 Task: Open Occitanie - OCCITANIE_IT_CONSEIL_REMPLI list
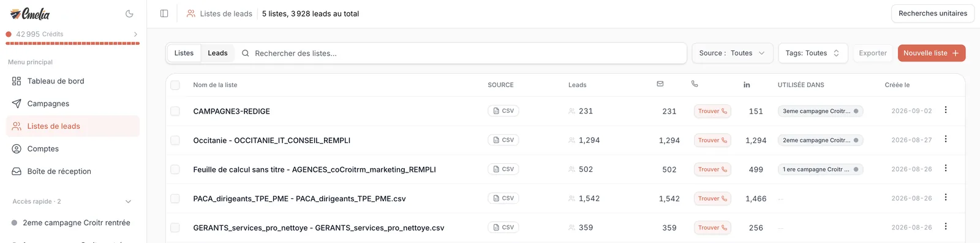pyautogui.click(x=272, y=141)
